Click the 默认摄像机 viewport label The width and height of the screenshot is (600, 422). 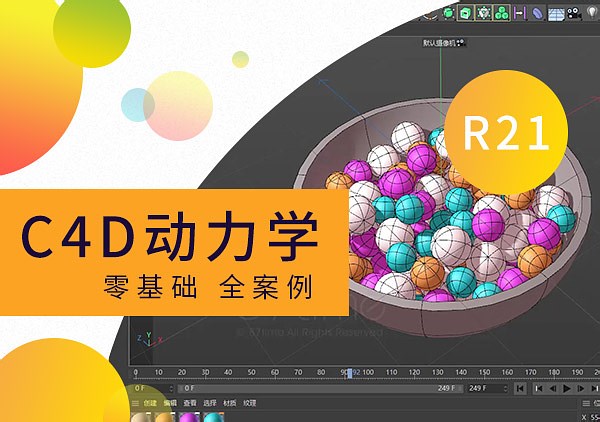[x=439, y=43]
